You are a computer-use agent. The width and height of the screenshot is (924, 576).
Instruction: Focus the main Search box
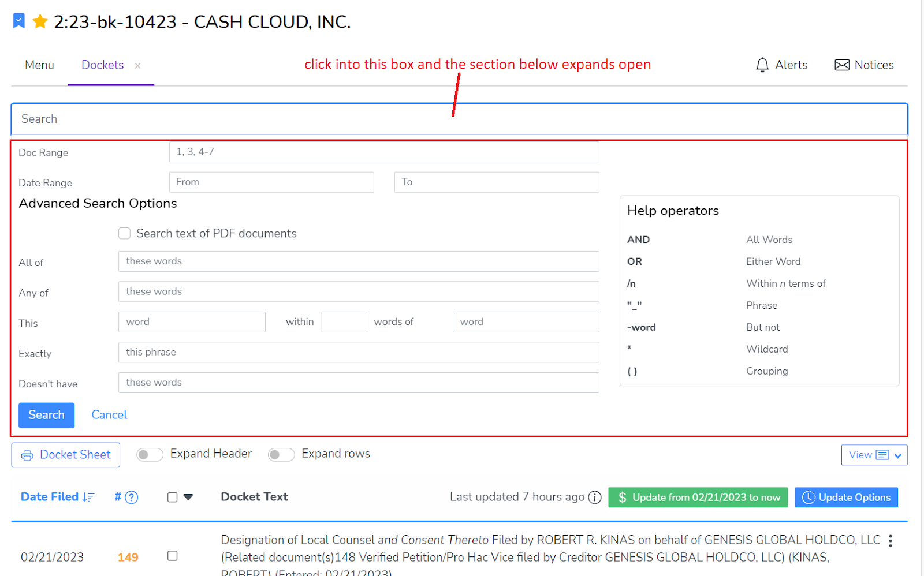coord(459,119)
